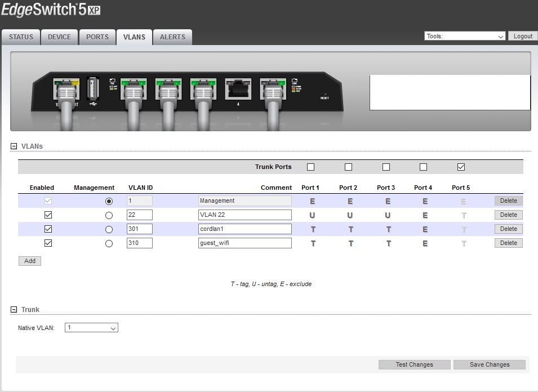Set VLAN 22 as management VLAN

click(x=109, y=215)
